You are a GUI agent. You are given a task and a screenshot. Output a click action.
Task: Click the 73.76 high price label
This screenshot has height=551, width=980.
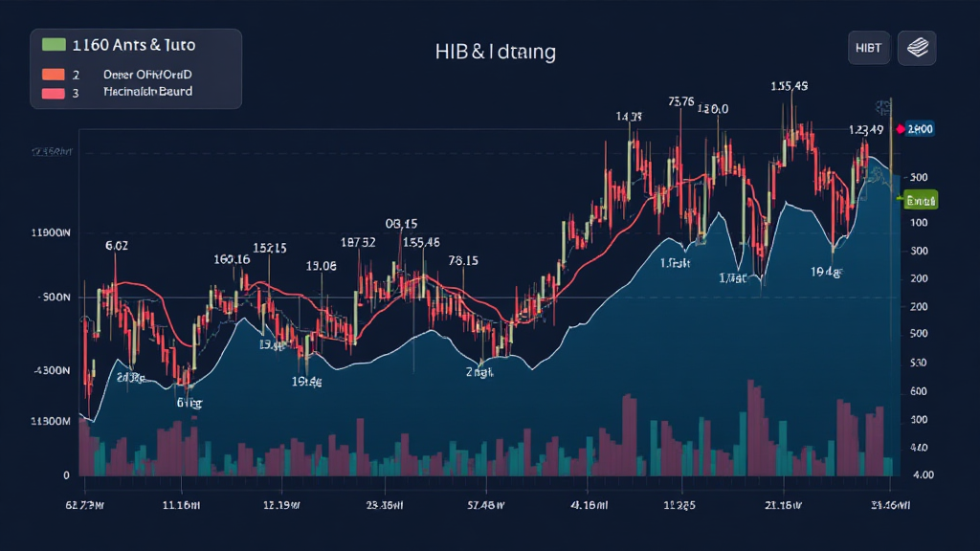[680, 101]
